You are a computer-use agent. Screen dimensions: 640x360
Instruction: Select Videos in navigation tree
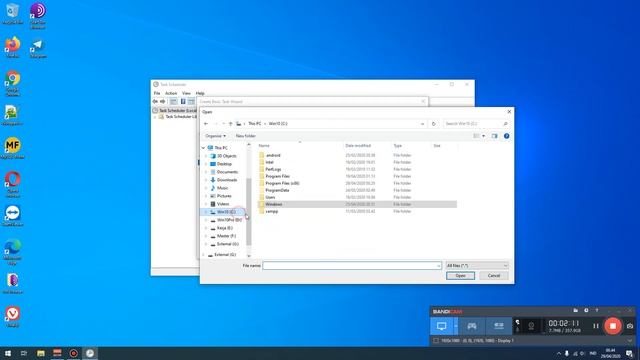(x=223, y=204)
